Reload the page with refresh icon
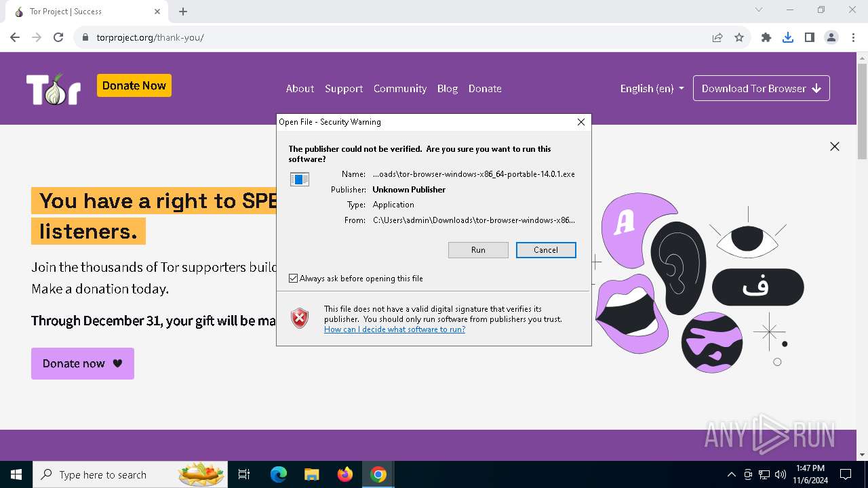The height and width of the screenshot is (488, 868). click(58, 37)
